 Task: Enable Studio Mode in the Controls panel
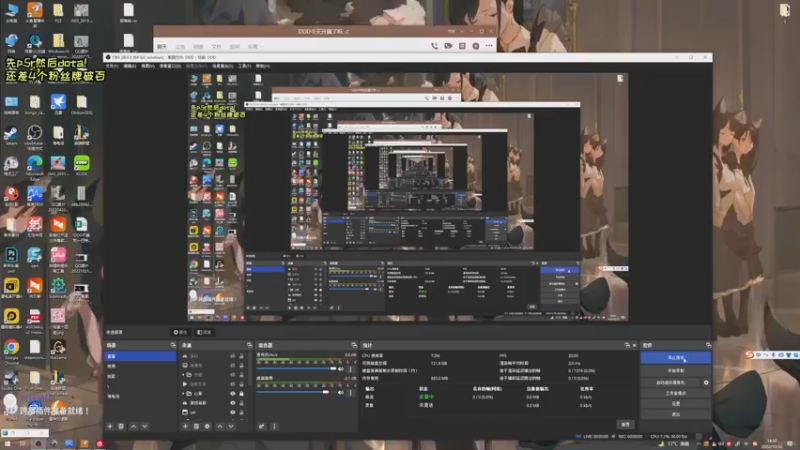coord(676,393)
